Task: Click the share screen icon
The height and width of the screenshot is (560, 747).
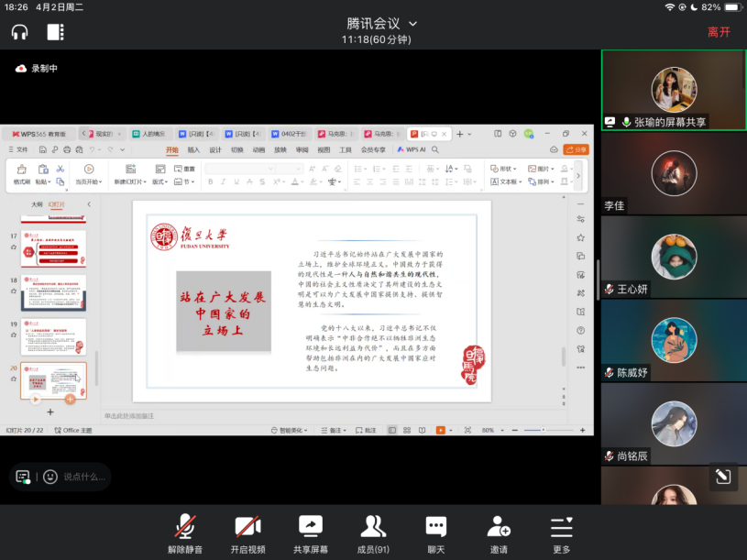Action: coord(310,533)
